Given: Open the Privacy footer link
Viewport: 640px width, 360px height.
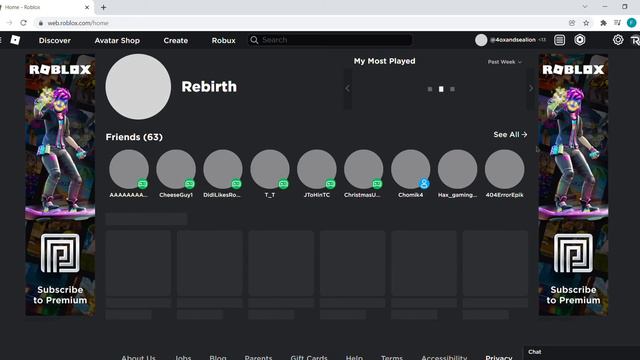Looking at the screenshot, I should click(499, 357).
